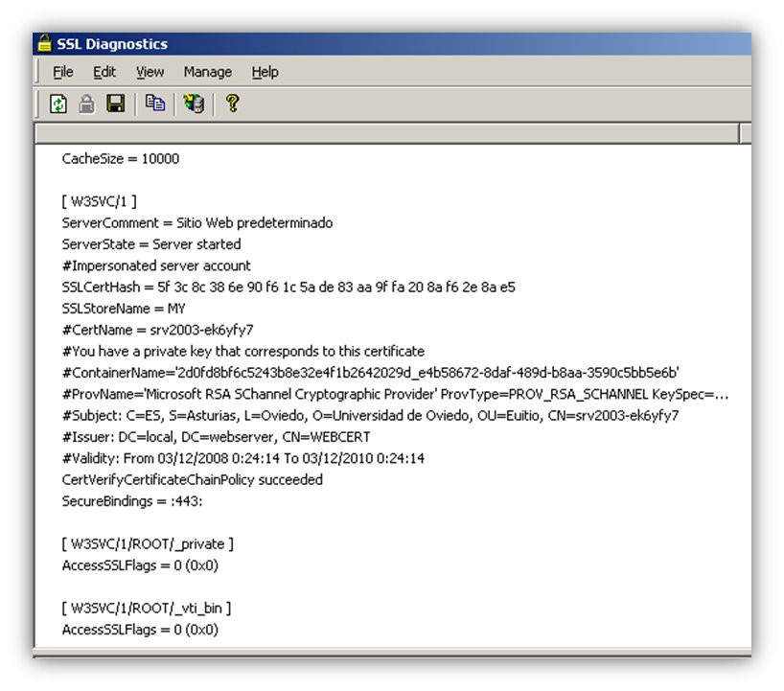Open the Edit menu
The width and height of the screenshot is (784, 691).
coord(104,72)
